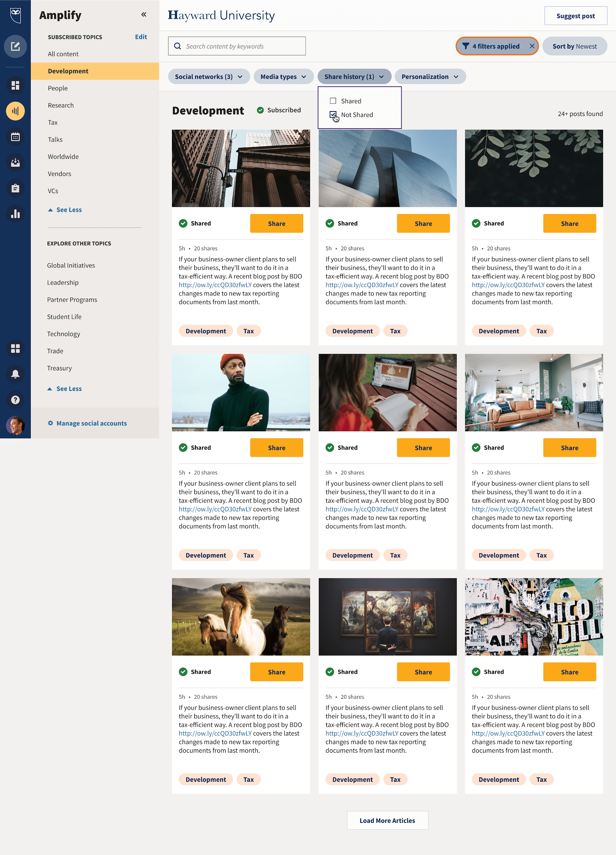Open the Personalization filter dropdown
Screen dimensions: 616x855
(430, 76)
